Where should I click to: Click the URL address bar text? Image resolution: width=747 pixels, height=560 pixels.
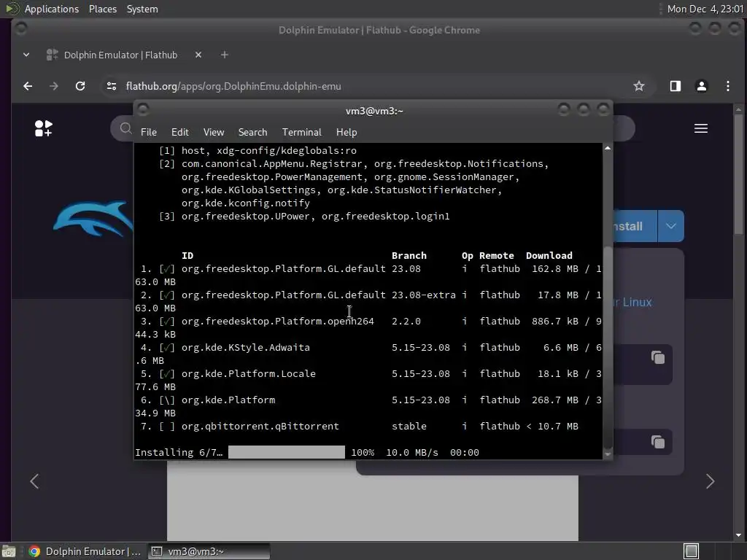[x=233, y=86]
